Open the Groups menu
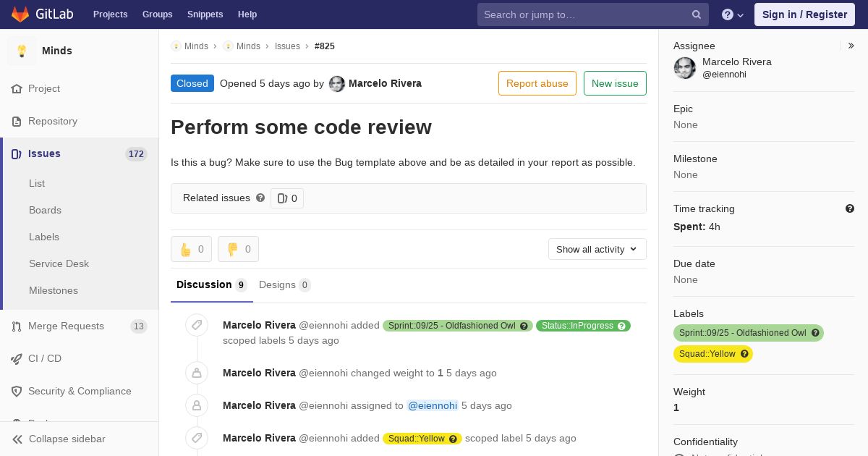 point(157,14)
